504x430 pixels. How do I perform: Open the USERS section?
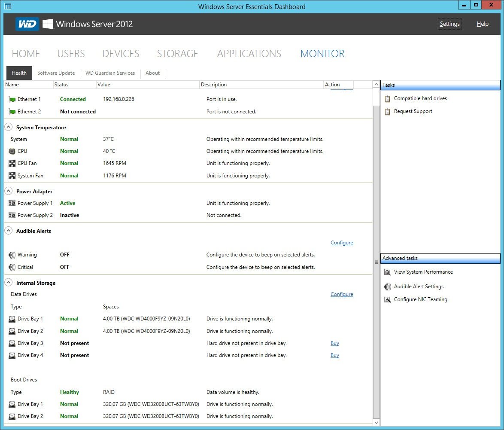[x=71, y=53]
